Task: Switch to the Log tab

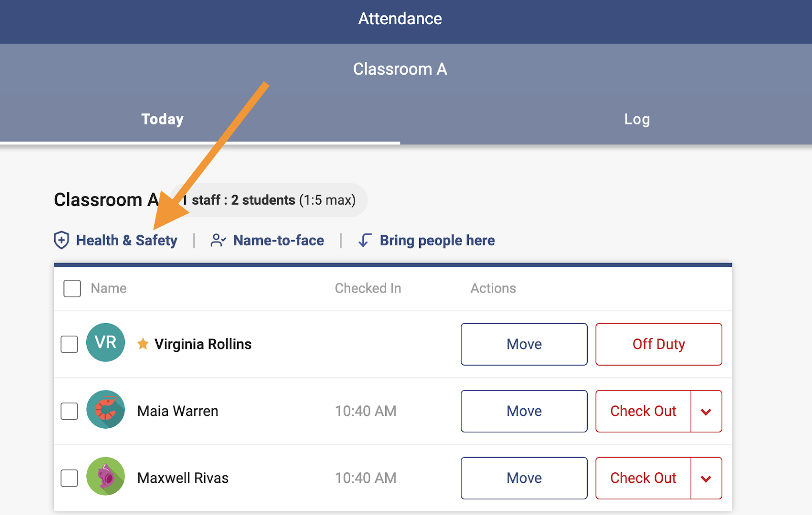Action: click(636, 119)
